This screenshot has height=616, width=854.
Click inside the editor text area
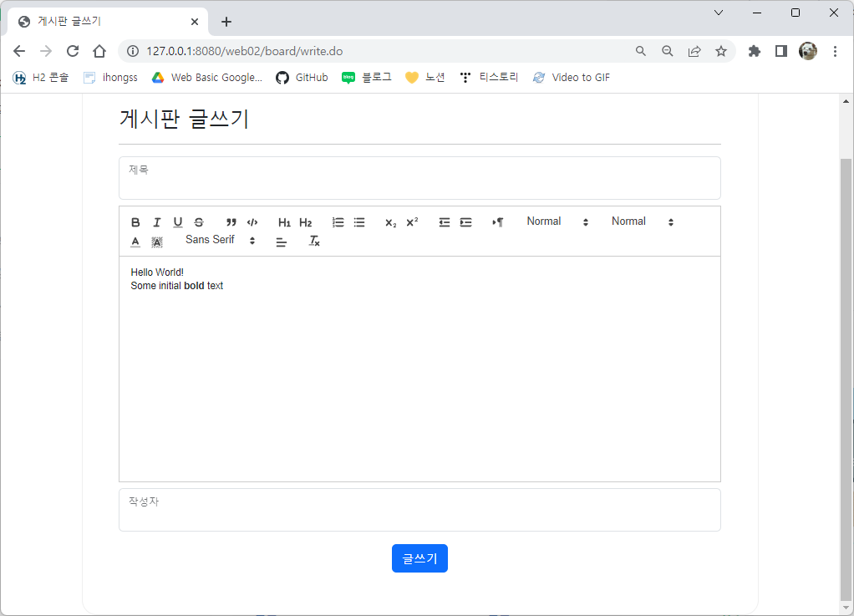point(420,369)
